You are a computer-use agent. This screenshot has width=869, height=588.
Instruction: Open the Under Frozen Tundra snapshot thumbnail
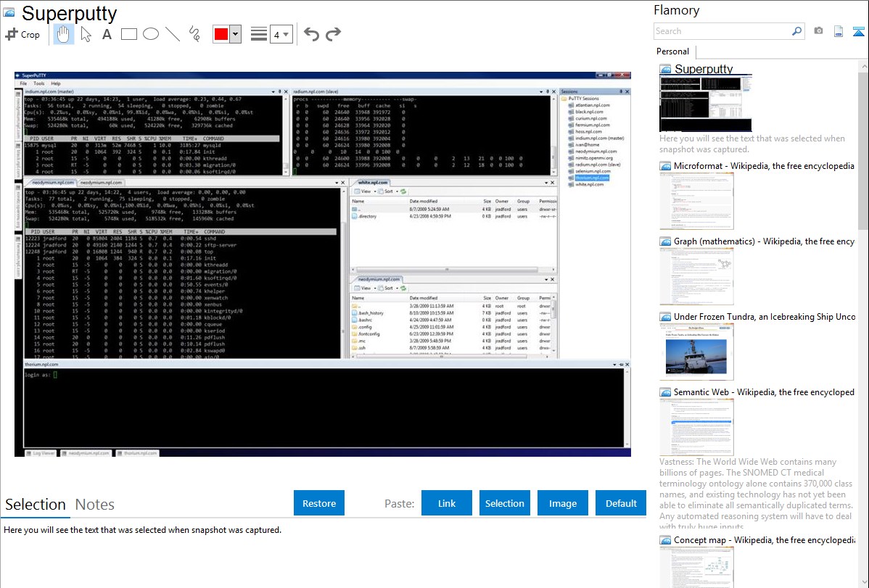click(x=696, y=352)
